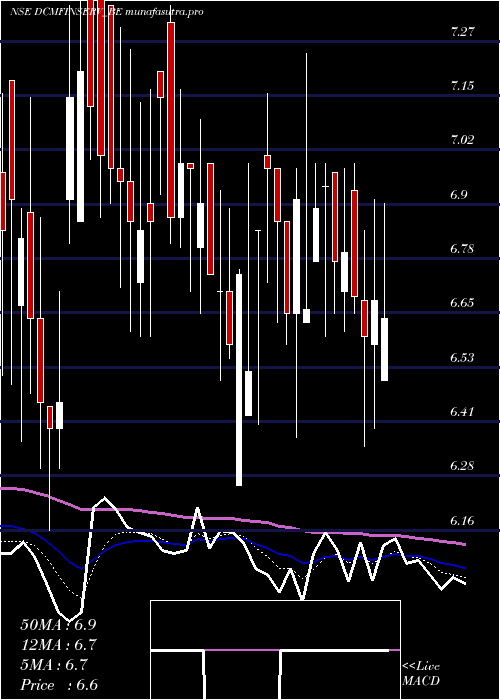Click the 6.53 price axis label
500x700 pixels.
pyautogui.click(x=462, y=358)
